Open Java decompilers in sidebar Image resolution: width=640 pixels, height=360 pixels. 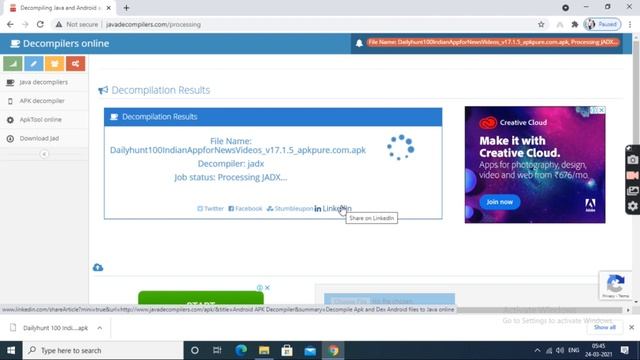point(44,82)
